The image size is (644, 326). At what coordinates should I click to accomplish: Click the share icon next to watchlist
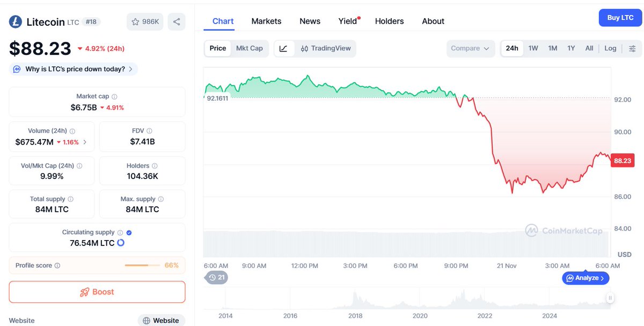pos(177,21)
